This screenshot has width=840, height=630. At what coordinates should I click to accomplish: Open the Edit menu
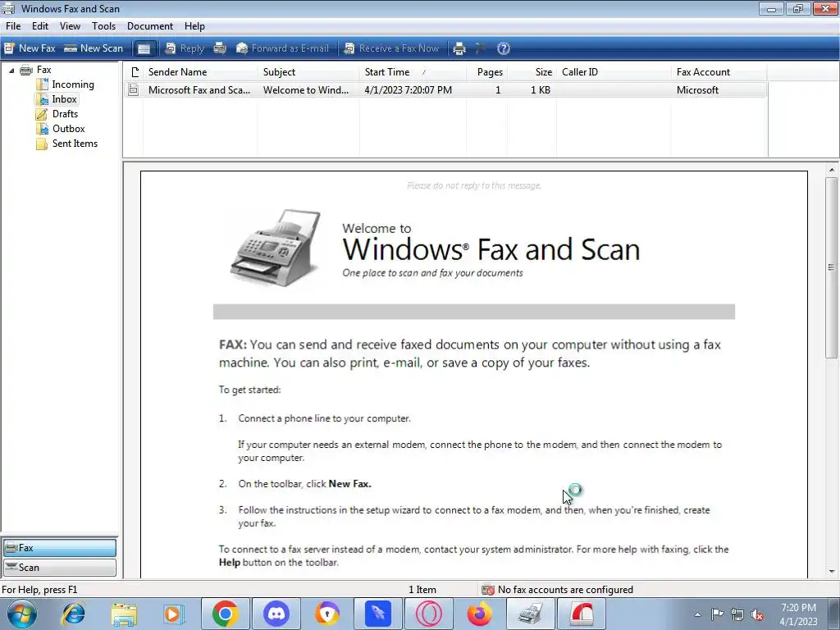(39, 26)
